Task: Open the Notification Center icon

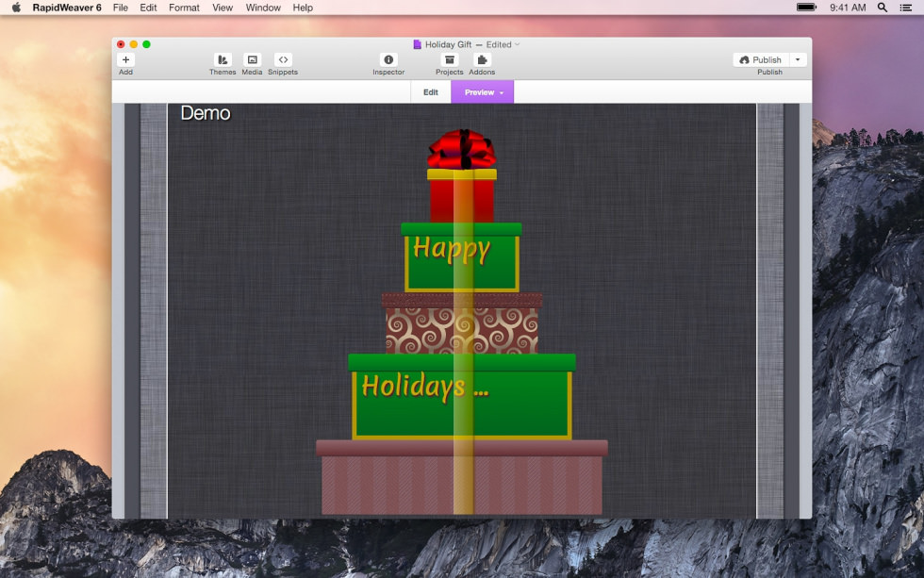Action: (x=906, y=8)
